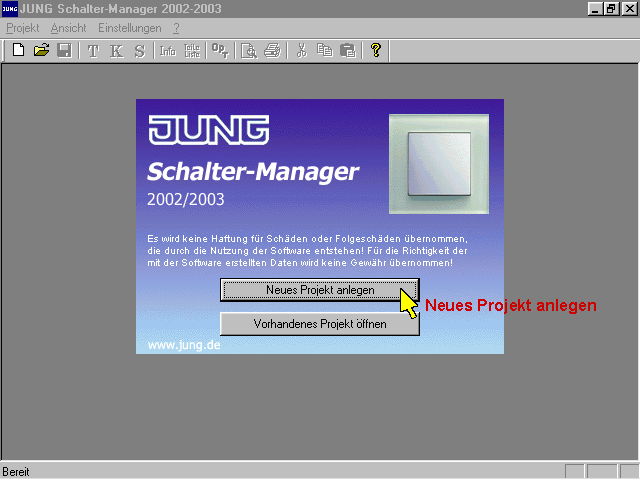Click the New document toolbar icon
640x480 pixels.
tap(18, 50)
